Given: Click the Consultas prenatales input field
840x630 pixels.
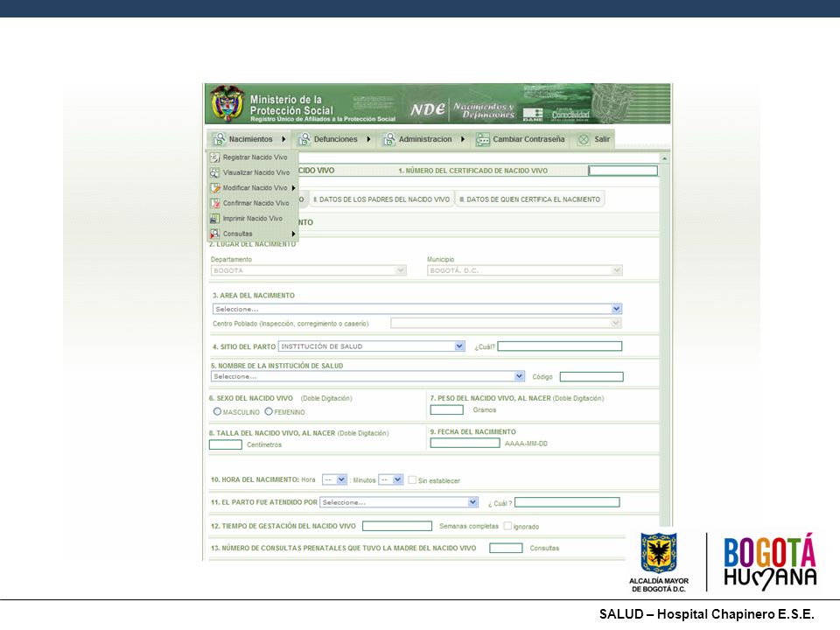Looking at the screenshot, I should click(x=506, y=548).
